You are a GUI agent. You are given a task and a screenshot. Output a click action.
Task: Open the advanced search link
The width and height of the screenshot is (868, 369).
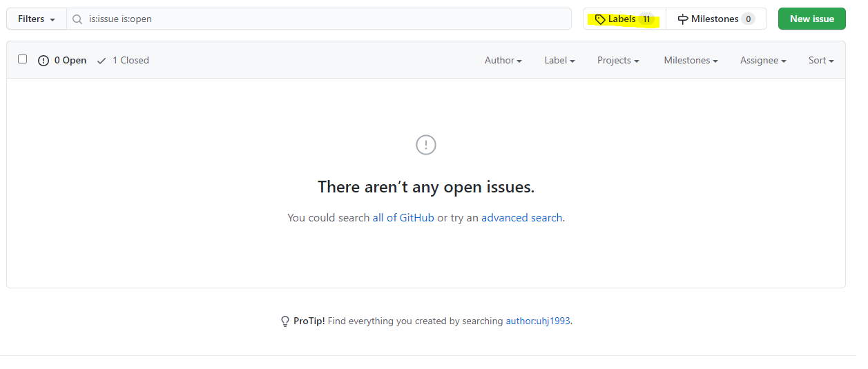[522, 217]
